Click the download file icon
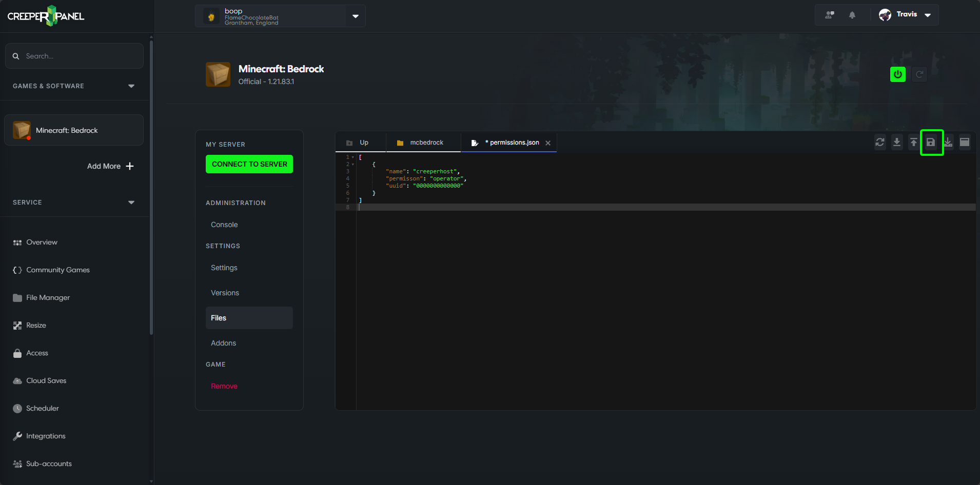This screenshot has width=980, height=485. tap(897, 142)
